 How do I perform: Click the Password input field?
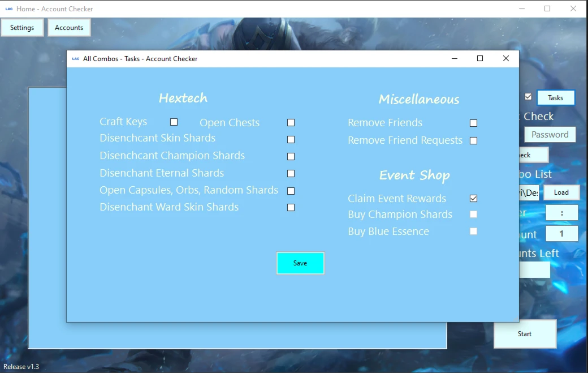click(550, 135)
